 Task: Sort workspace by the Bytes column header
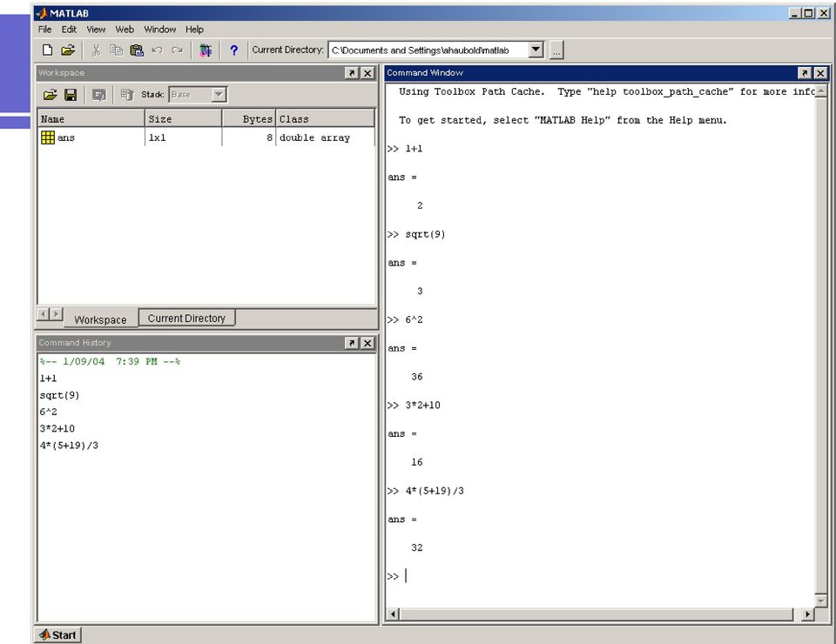tap(249, 118)
